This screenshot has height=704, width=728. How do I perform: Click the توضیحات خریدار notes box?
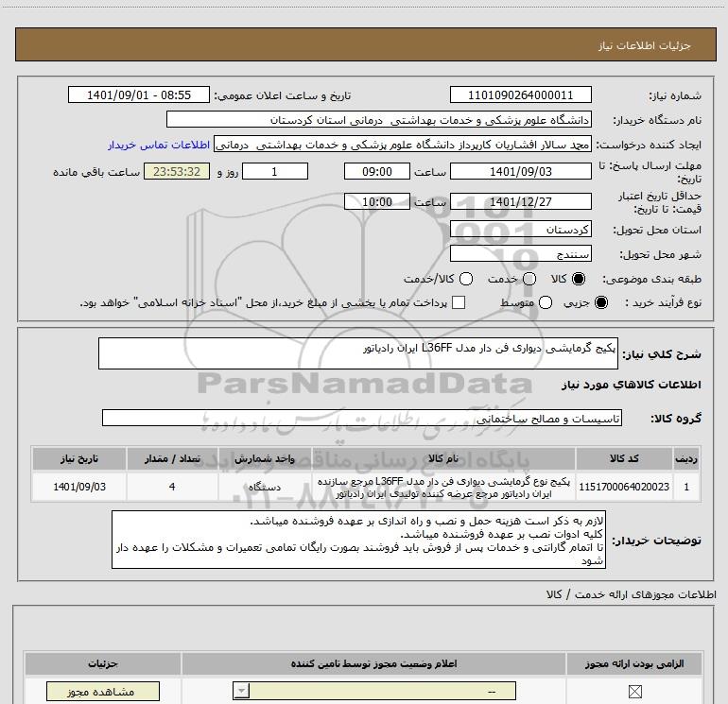(x=358, y=540)
